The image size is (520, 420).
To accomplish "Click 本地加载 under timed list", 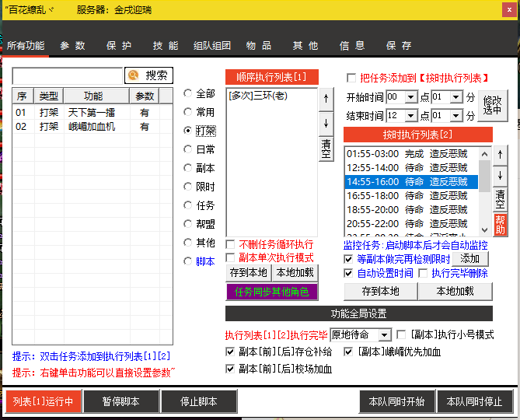I will click(x=455, y=292).
